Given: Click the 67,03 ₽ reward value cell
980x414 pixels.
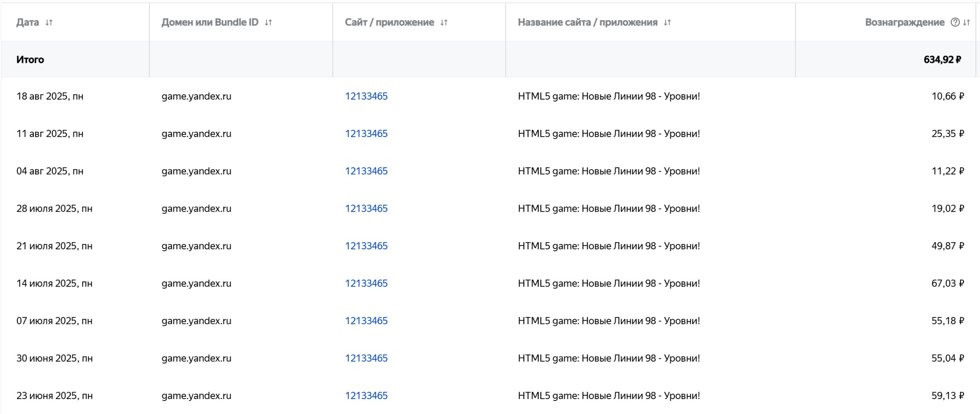Looking at the screenshot, I should [x=947, y=283].
